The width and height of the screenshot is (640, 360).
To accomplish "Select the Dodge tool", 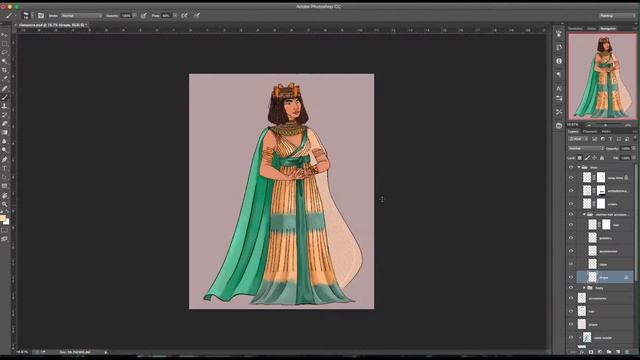I will [4, 150].
